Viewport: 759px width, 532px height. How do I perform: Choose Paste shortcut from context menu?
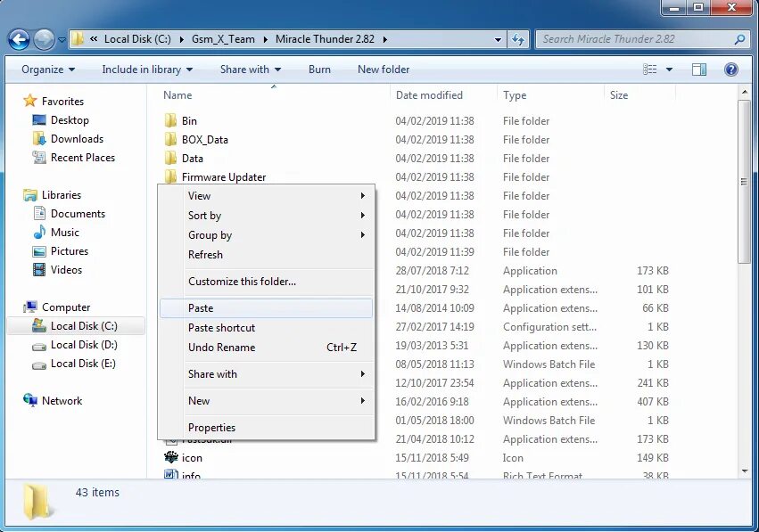coord(266,328)
